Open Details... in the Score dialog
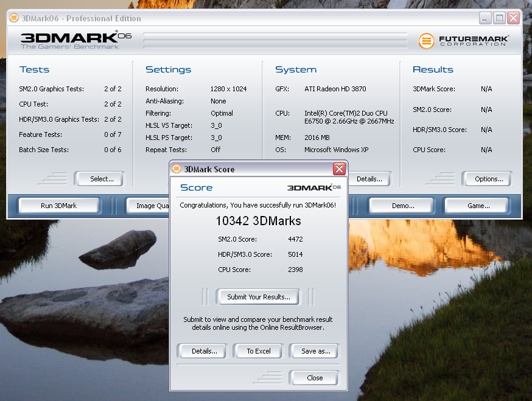 202,351
